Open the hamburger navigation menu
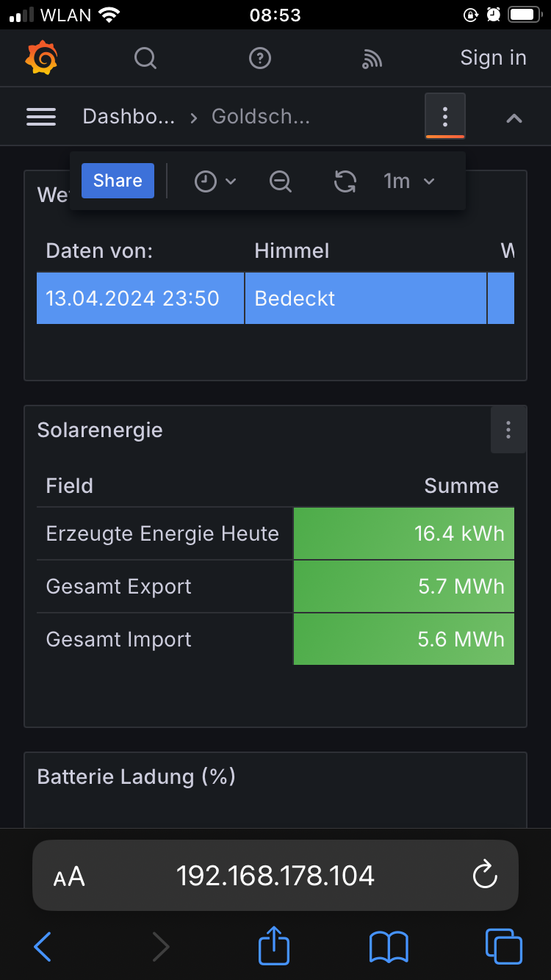This screenshot has width=551, height=980. point(41,117)
